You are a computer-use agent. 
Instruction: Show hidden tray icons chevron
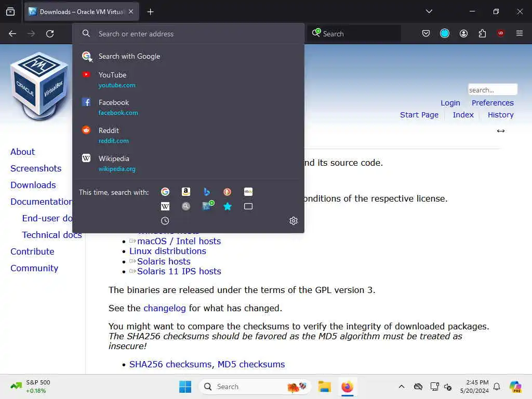tap(402, 387)
